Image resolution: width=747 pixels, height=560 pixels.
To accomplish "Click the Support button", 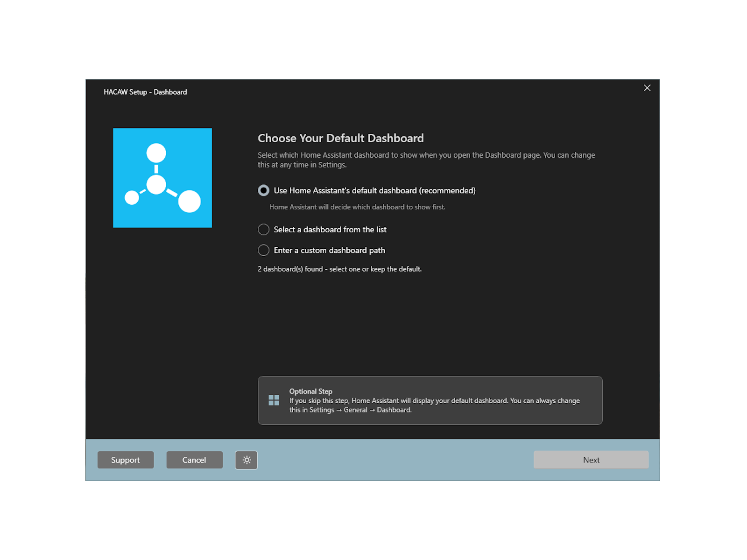I will [126, 460].
